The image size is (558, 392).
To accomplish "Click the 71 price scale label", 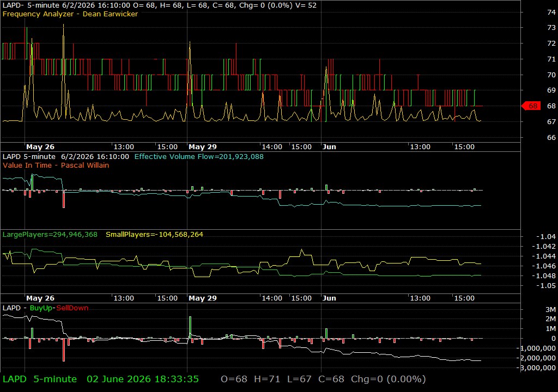I will pos(551,59).
